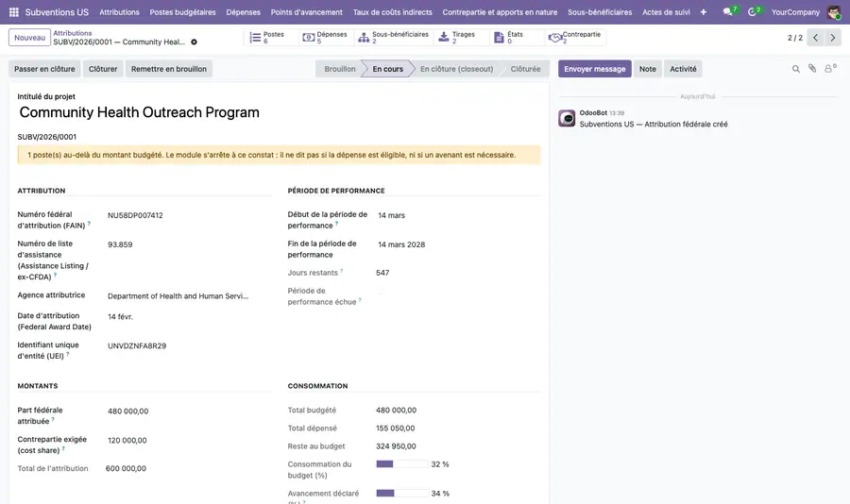
Task: Open the Actes de suivi menu
Action: tap(666, 12)
